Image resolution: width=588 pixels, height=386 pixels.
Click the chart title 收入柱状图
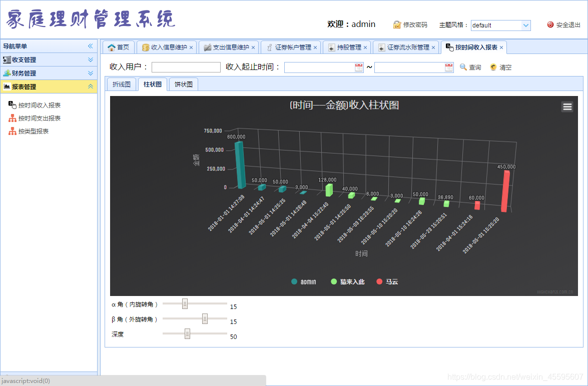[x=344, y=105]
